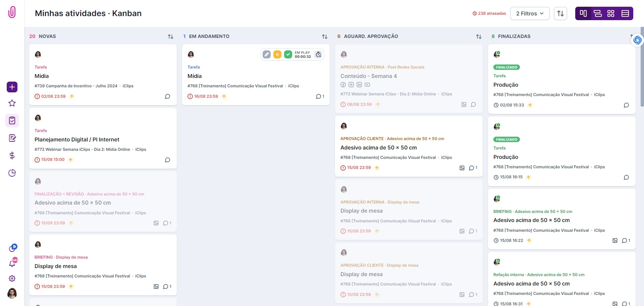This screenshot has height=306, width=644.
Task: Click BRIEFING · Display de mesa label
Action: [61, 257]
